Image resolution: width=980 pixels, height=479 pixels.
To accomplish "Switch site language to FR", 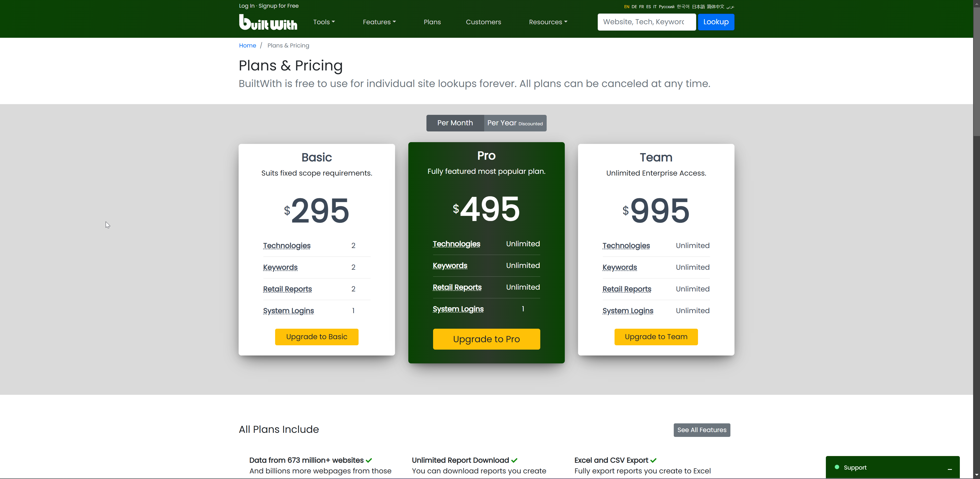I will 641,6.
